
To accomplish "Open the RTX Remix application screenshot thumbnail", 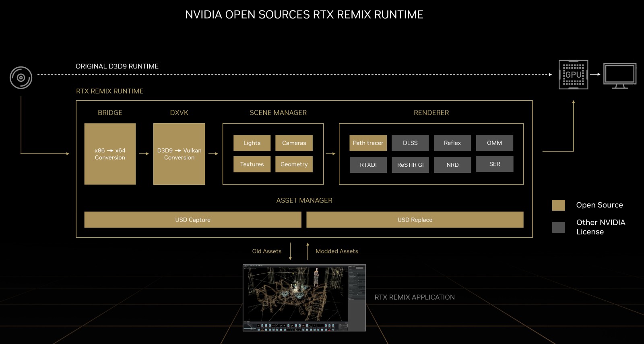I will point(304,298).
